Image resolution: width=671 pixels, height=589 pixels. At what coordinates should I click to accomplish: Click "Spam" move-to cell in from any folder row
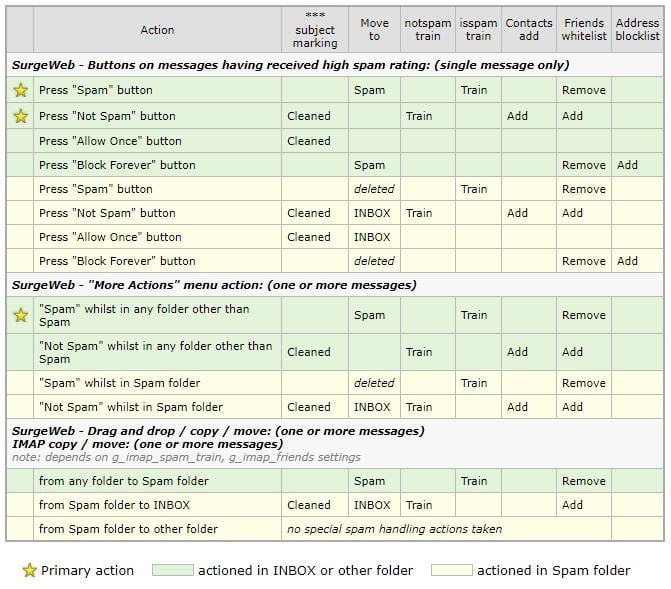pyautogui.click(x=369, y=481)
